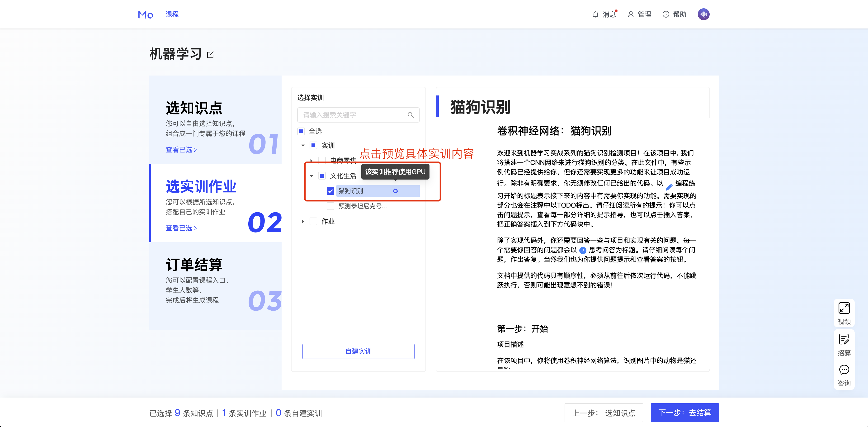Click the search magnifier icon
Screen dimensions: 868x427
(x=410, y=115)
